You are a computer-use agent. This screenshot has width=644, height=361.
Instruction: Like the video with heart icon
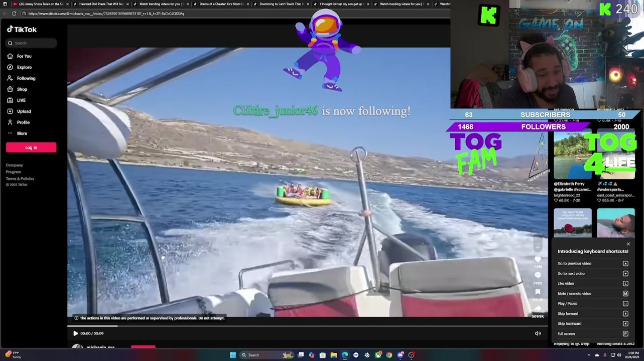(x=538, y=259)
